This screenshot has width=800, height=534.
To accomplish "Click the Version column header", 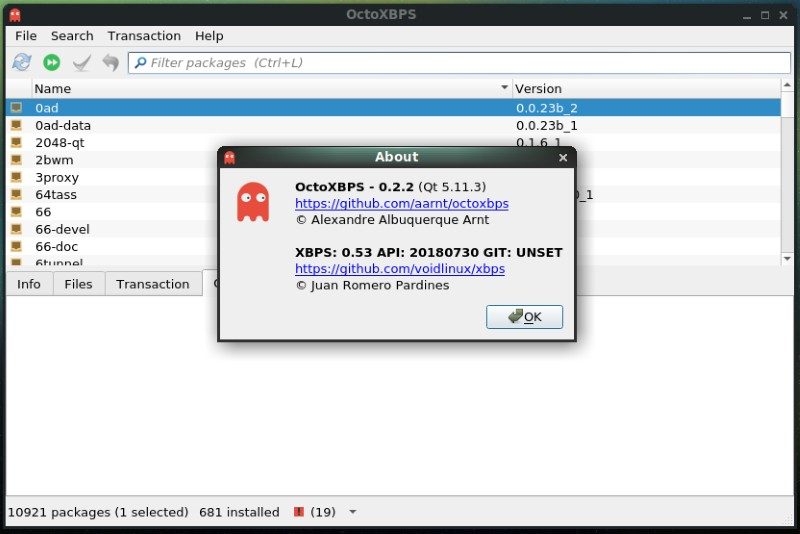I will click(646, 88).
